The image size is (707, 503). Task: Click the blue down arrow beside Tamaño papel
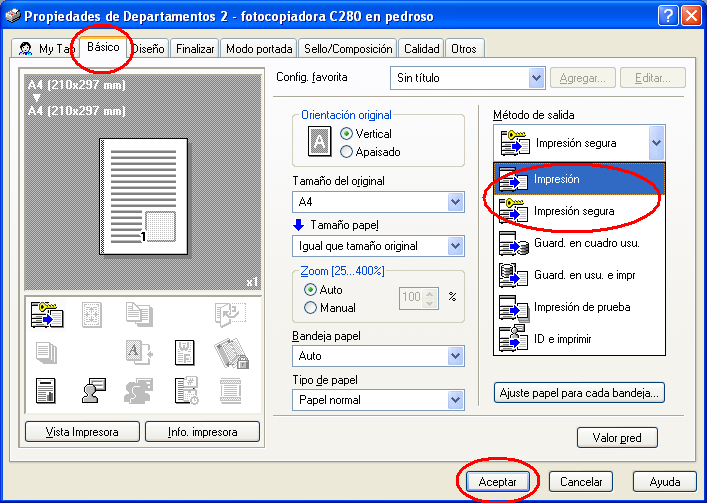pos(298,224)
